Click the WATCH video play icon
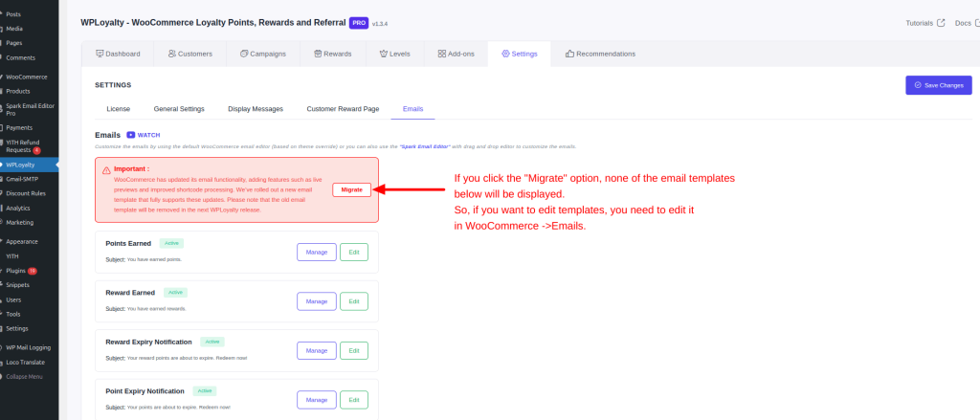Viewport: 980px width, 420px height. pos(130,134)
